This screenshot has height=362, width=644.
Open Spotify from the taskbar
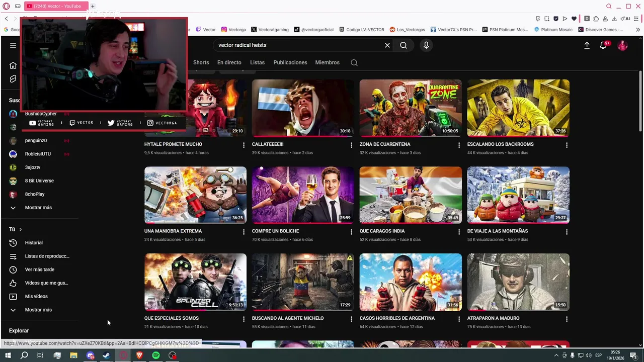click(156, 355)
